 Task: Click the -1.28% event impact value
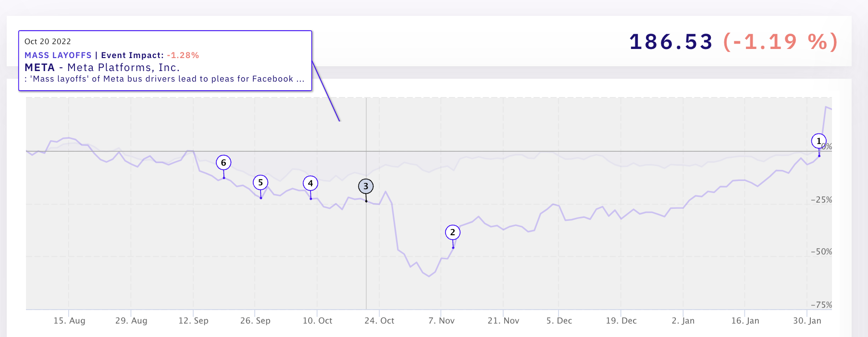tap(183, 55)
